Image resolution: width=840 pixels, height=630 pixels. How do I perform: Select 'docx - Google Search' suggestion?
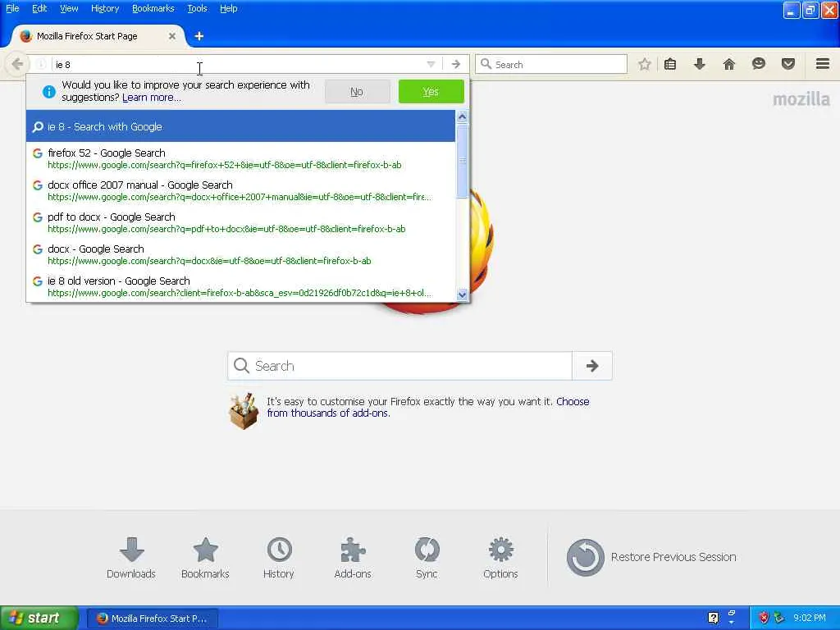[x=240, y=255]
